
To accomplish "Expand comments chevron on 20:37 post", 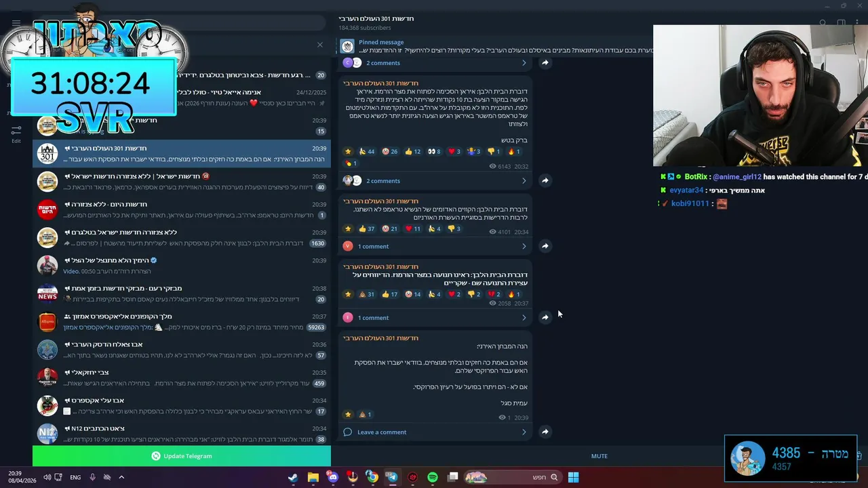I will (x=524, y=318).
